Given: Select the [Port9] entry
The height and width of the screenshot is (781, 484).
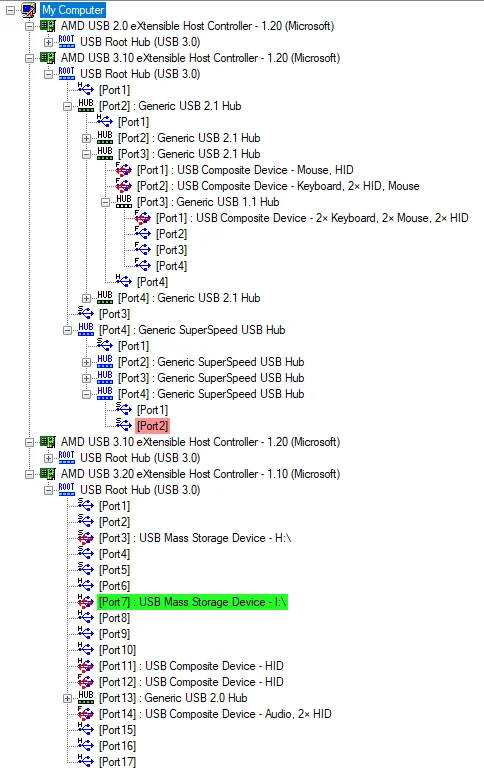Looking at the screenshot, I should [x=115, y=634].
